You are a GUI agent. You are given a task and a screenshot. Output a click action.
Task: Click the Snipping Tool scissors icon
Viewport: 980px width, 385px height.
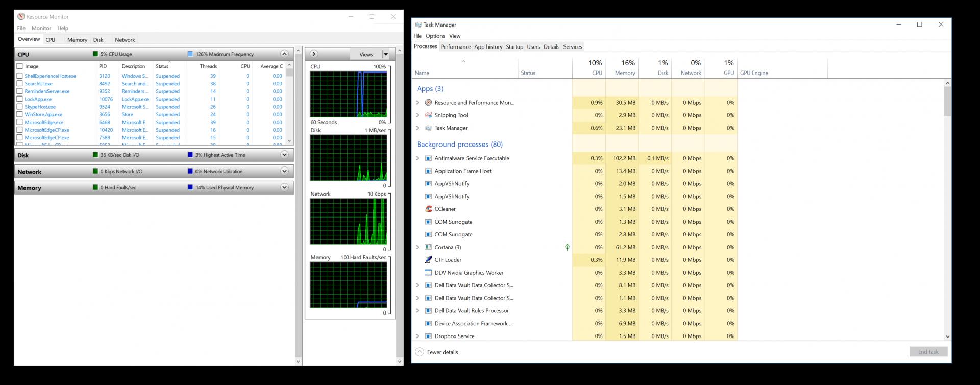(x=428, y=115)
